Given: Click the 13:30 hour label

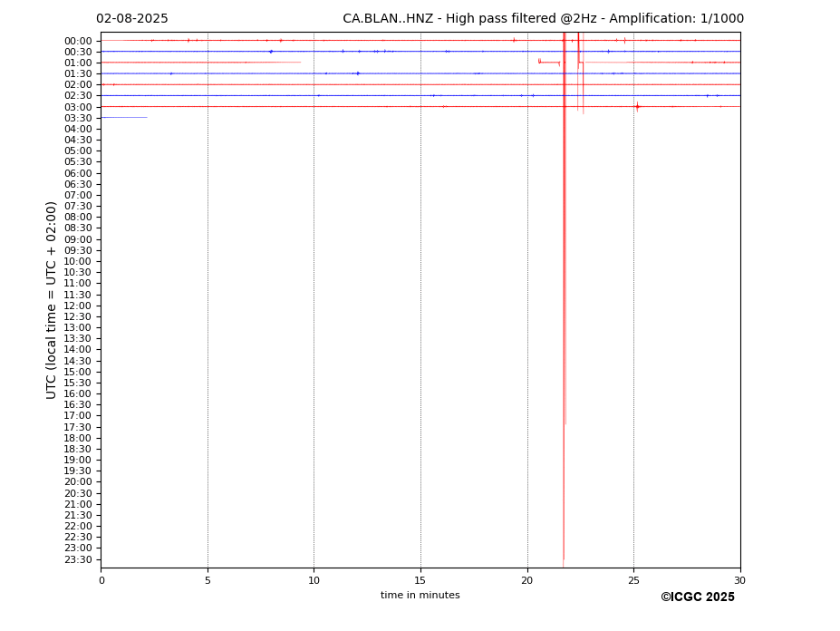Looking at the screenshot, I should click(x=78, y=338).
